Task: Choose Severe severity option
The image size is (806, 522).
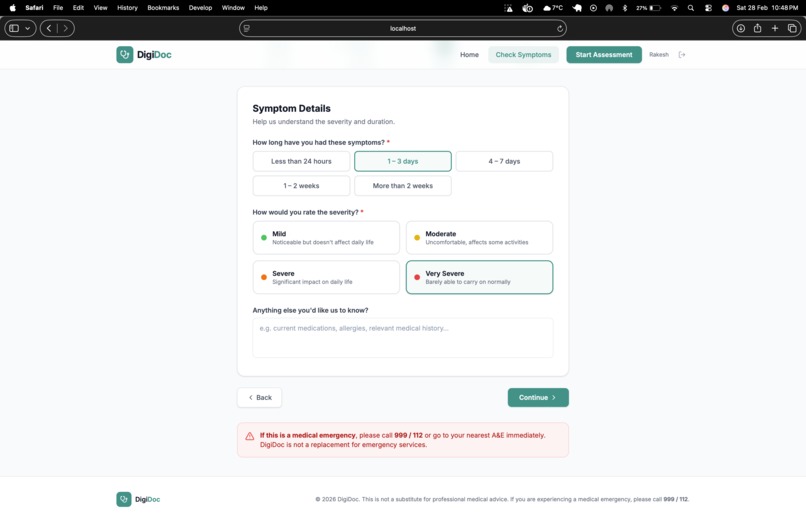Action: point(326,277)
